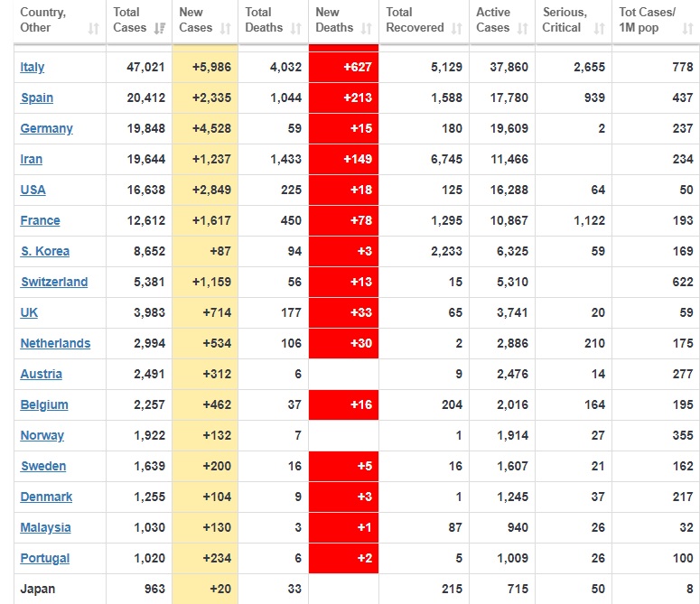This screenshot has width=700, height=604.
Task: Sort table by Total Cases icon
Action: (160, 29)
